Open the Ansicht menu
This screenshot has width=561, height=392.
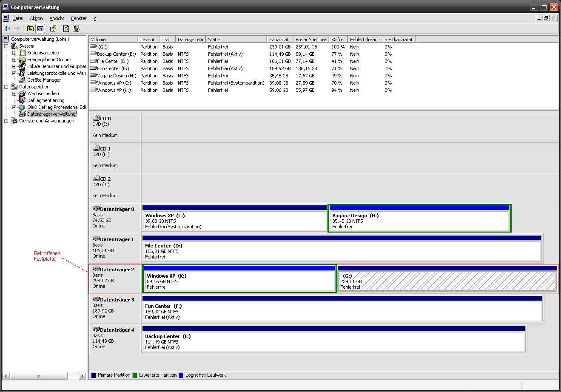click(x=57, y=18)
